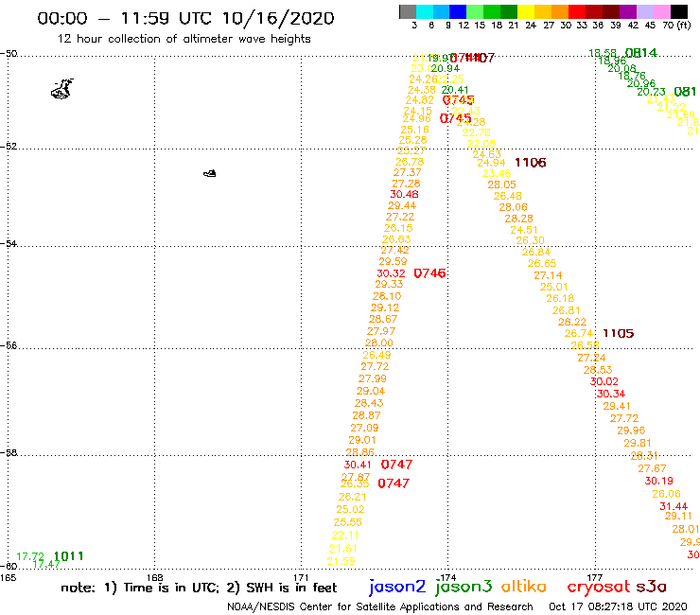Viewport: 700px width, 615px height.
Task: Click the wave height value 30.32
Action: [x=391, y=273]
